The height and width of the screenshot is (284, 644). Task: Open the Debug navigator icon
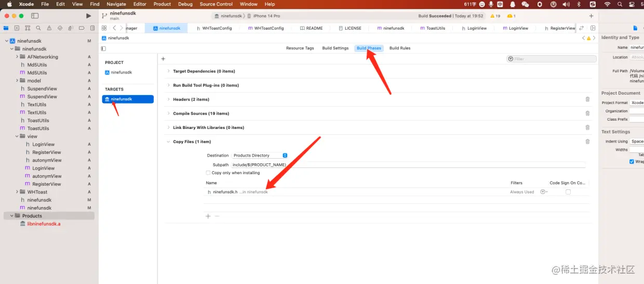pos(71,28)
